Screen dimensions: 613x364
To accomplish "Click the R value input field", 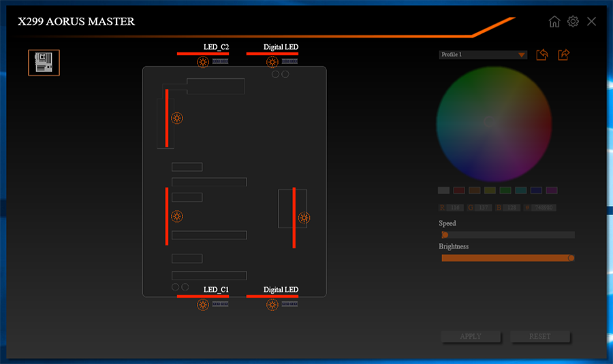I will point(455,208).
